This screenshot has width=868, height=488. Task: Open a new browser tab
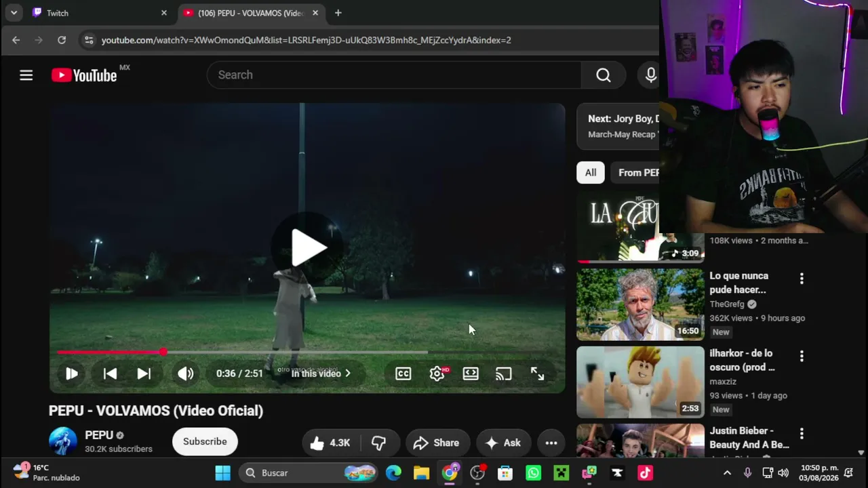click(x=338, y=13)
